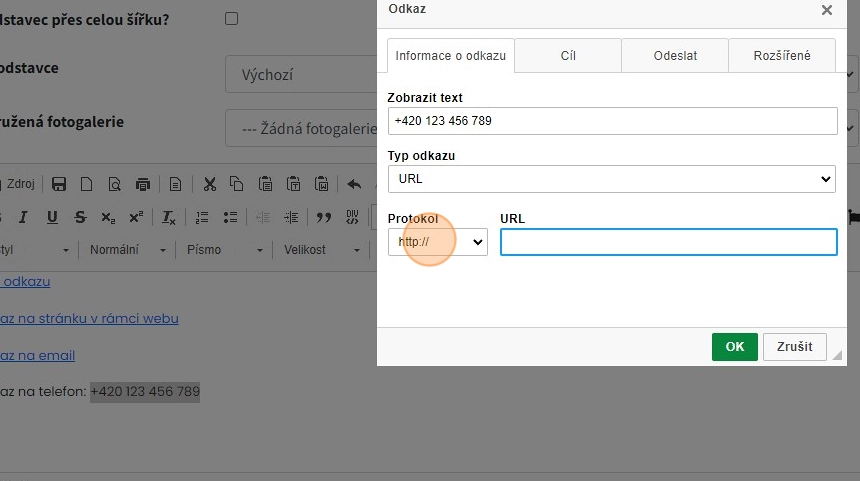Toggle the full-width paragraph checkbox
Screen dimensions: 860x481
232,18
